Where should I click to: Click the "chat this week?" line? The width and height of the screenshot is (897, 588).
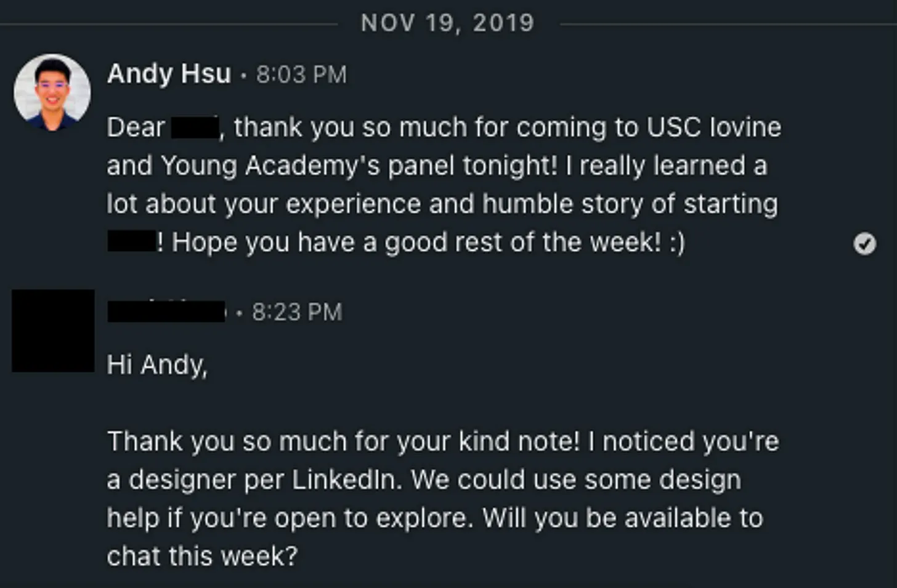[202, 556]
